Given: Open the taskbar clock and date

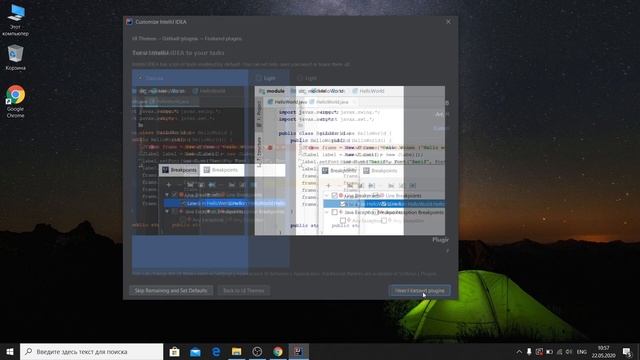Looking at the screenshot, I should (x=603, y=352).
